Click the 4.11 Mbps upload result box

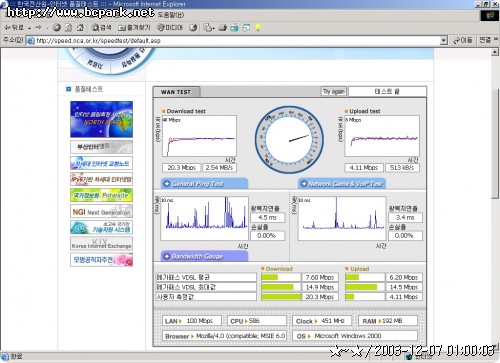[364, 167]
